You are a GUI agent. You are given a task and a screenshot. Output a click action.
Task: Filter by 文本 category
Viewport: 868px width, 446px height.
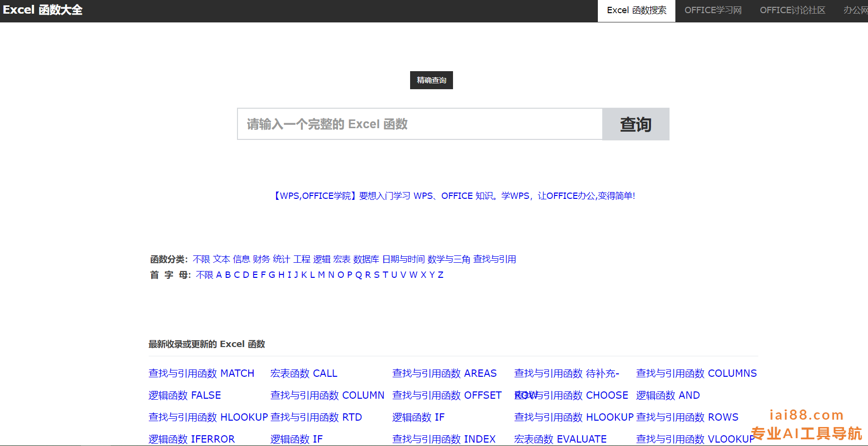click(x=221, y=259)
